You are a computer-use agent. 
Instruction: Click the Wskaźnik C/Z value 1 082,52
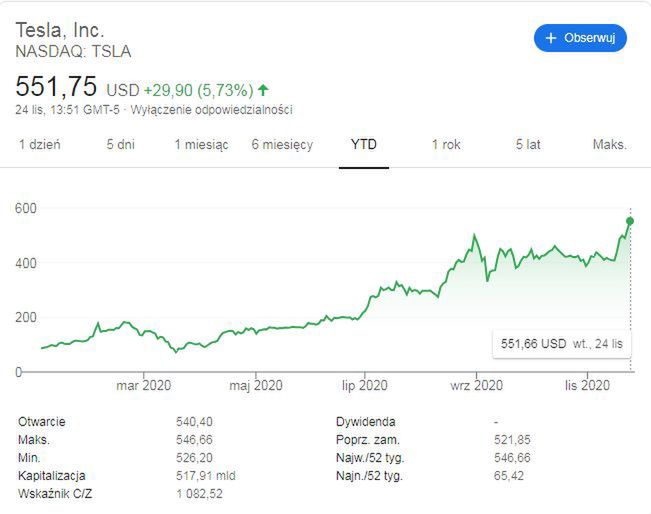198,494
